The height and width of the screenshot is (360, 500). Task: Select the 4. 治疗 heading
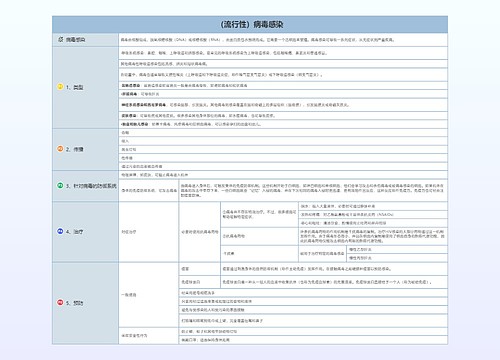tap(85, 231)
